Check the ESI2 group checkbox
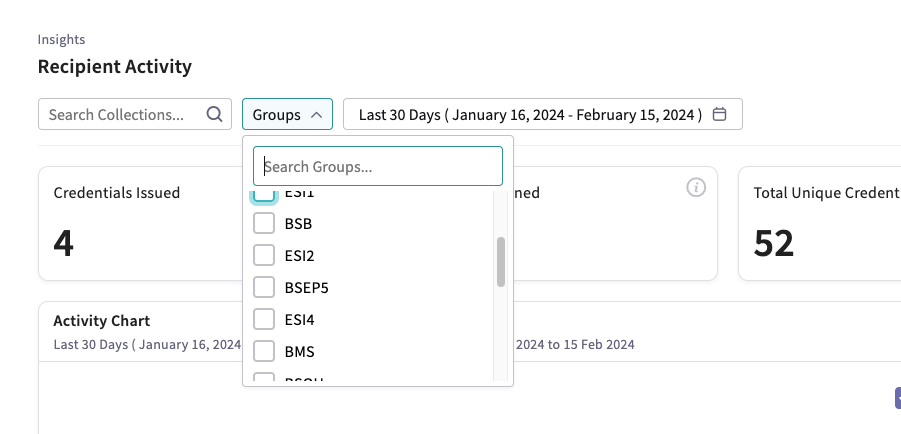Screen dimensions: 901x434 (x=264, y=255)
